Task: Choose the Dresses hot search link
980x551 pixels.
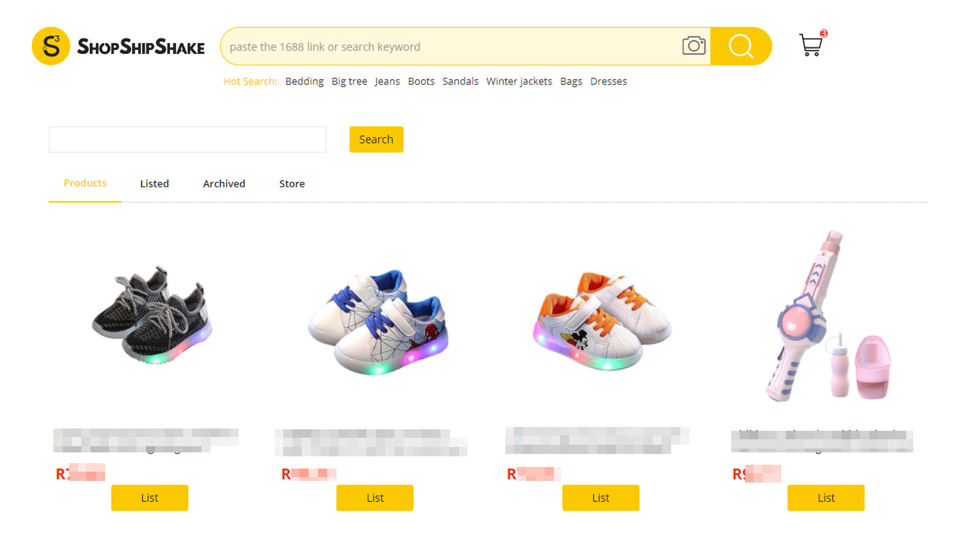Action: click(x=608, y=81)
